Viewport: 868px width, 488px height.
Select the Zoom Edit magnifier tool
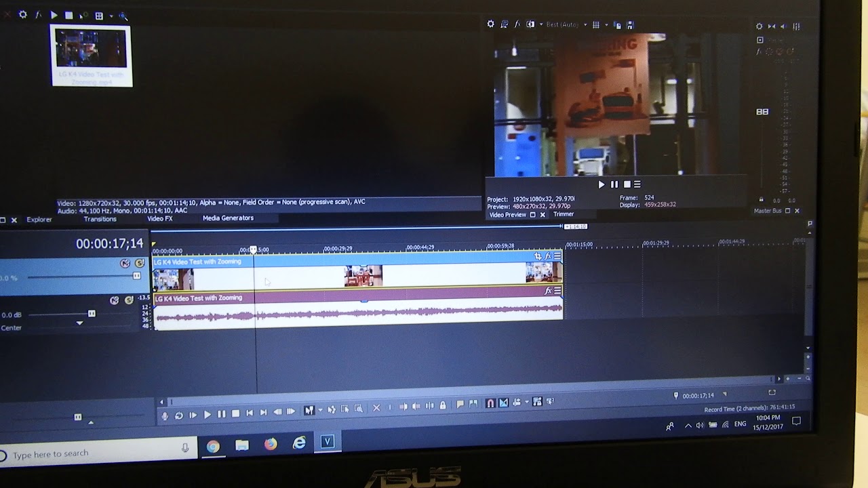pos(359,408)
